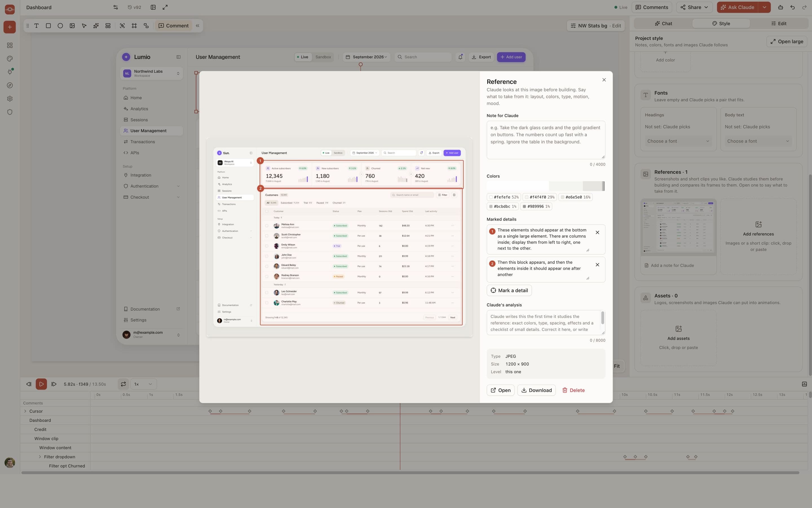Open the reference thumbnail in References

coord(678,227)
